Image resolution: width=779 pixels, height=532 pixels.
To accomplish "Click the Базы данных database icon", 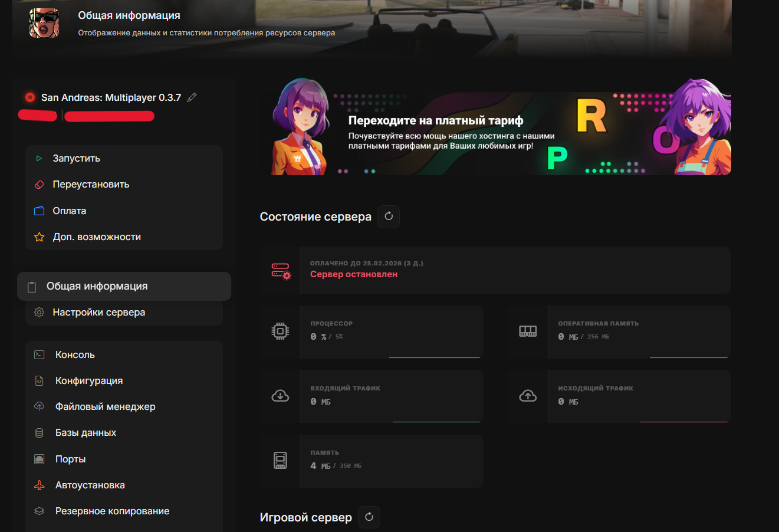I will 40,433.
